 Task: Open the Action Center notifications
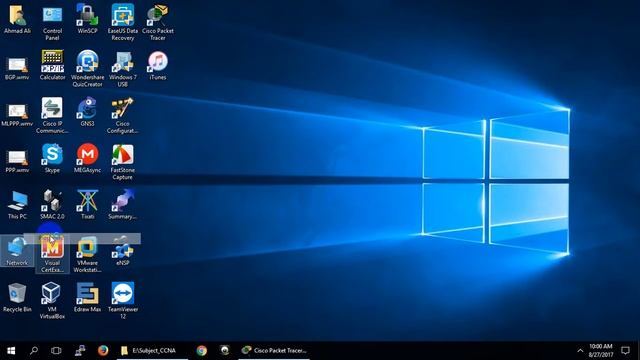(625, 351)
